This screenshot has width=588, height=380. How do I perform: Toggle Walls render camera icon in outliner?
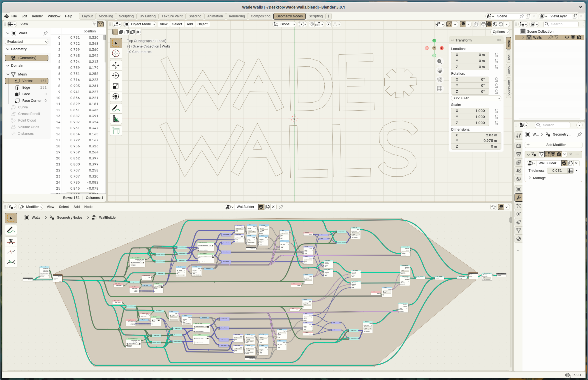pyautogui.click(x=579, y=37)
